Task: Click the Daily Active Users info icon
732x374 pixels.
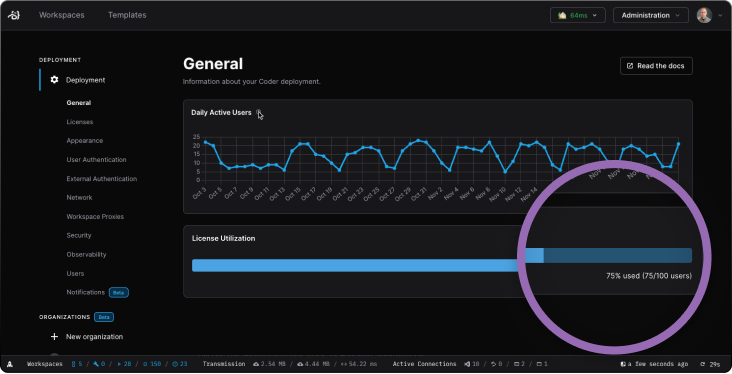Action: pos(258,112)
